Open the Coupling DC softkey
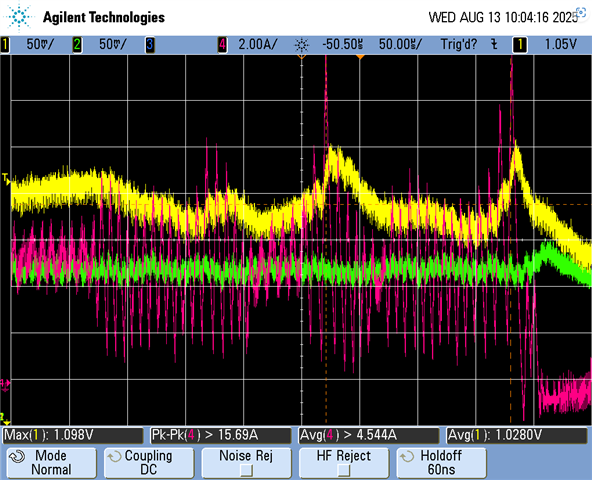 click(149, 463)
